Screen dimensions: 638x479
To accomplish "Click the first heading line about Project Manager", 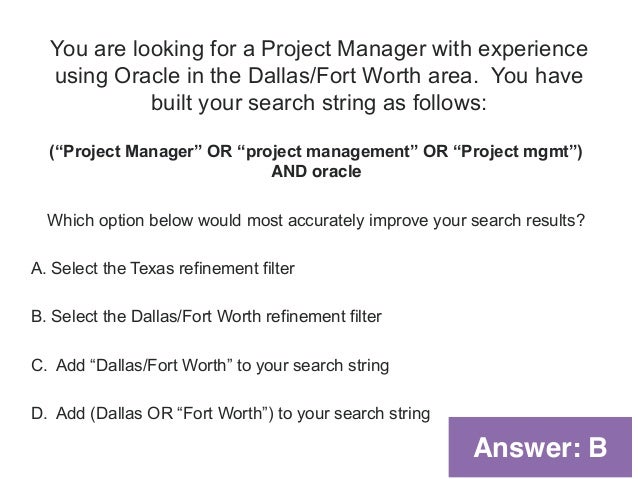I will (x=318, y=49).
